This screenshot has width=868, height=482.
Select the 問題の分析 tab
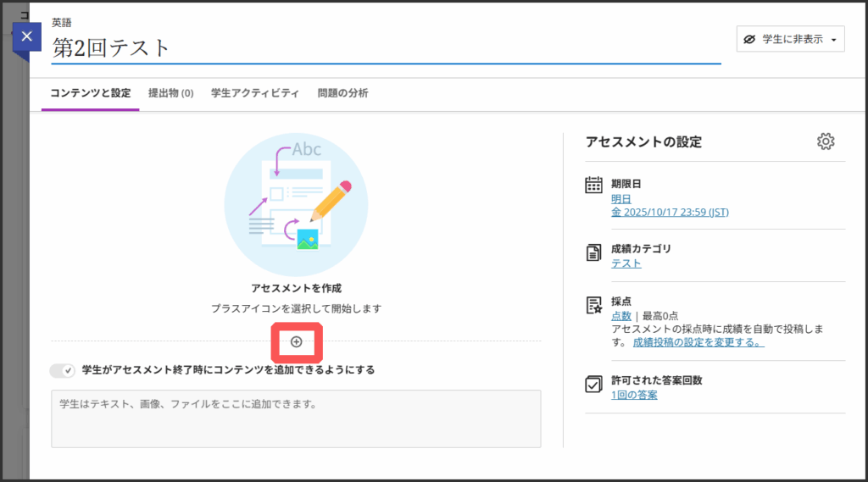click(342, 93)
